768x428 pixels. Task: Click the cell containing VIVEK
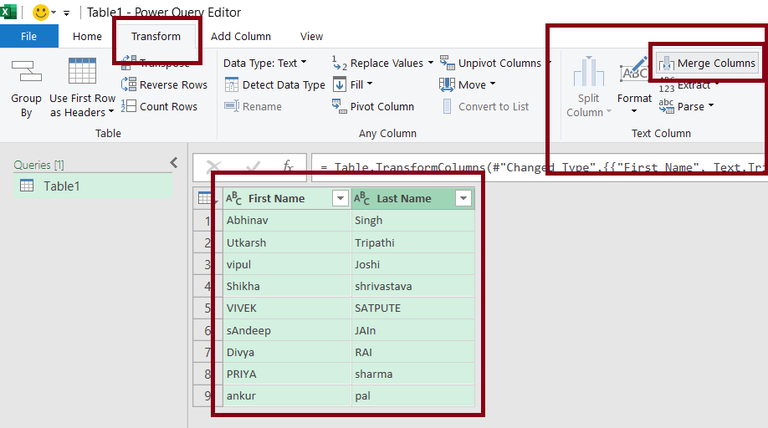point(287,309)
